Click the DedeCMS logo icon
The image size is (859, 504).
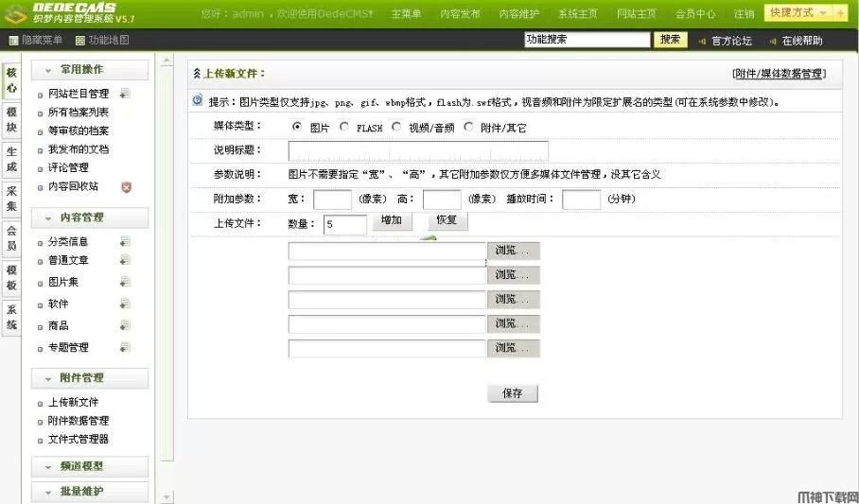click(15, 14)
